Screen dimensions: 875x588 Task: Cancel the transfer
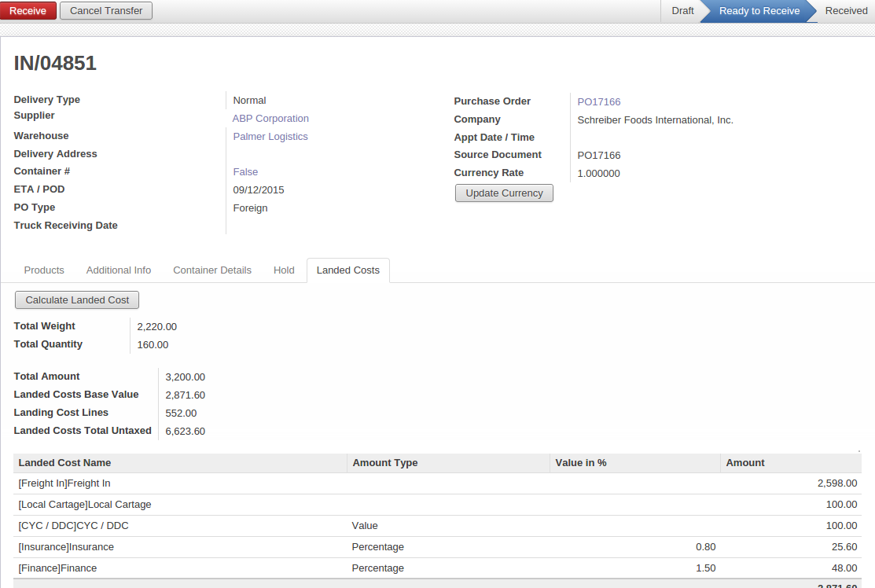coord(106,10)
